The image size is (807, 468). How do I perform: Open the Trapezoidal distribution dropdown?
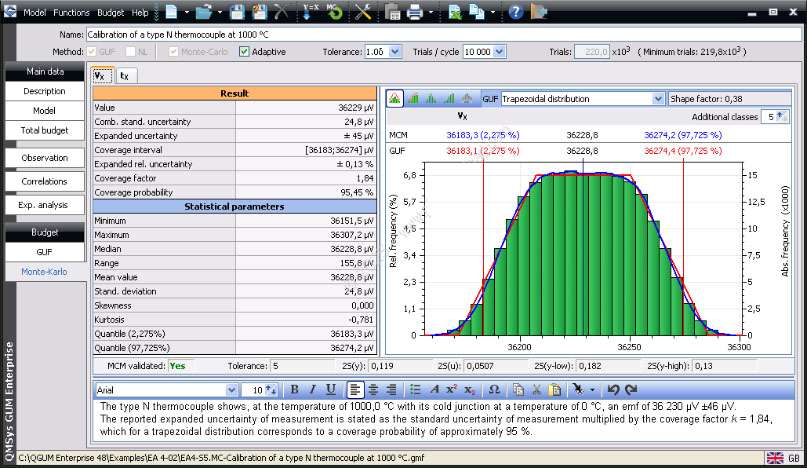[x=658, y=99]
